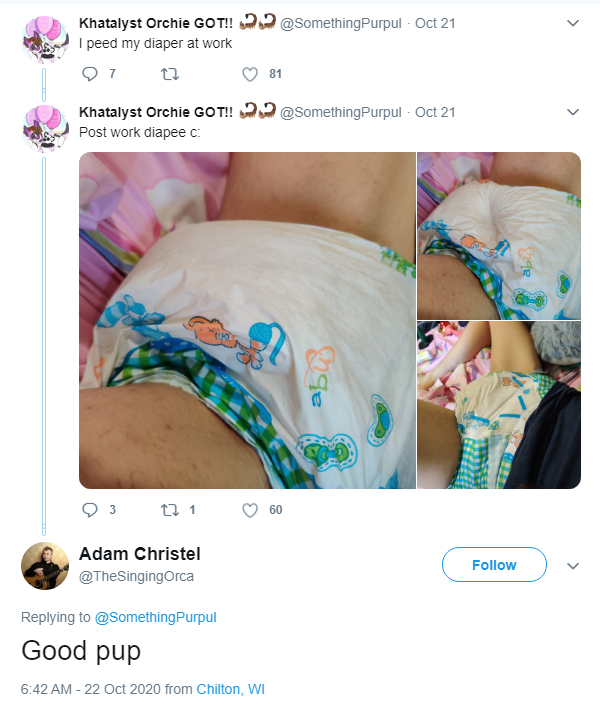Open the large left photo
Viewport: 600px width, 714px height.
247,320
